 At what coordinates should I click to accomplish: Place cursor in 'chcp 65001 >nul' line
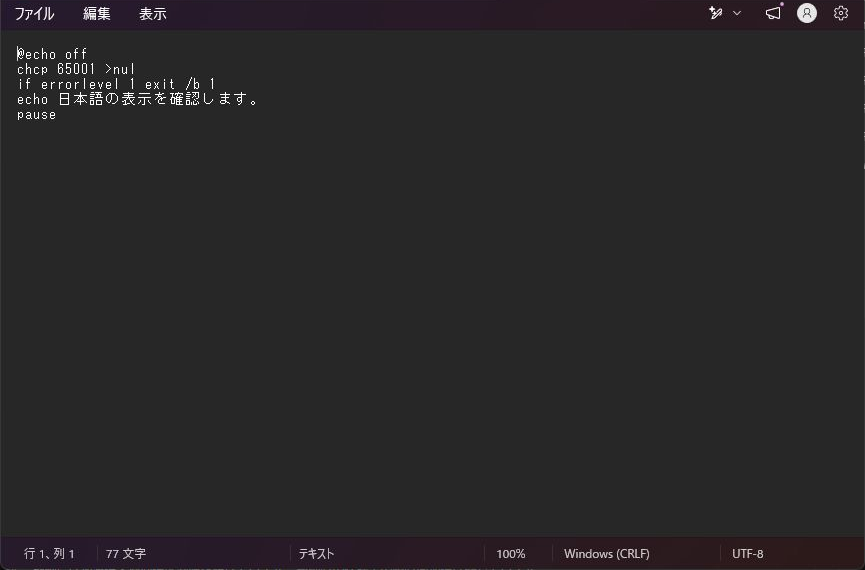[x=76, y=69]
